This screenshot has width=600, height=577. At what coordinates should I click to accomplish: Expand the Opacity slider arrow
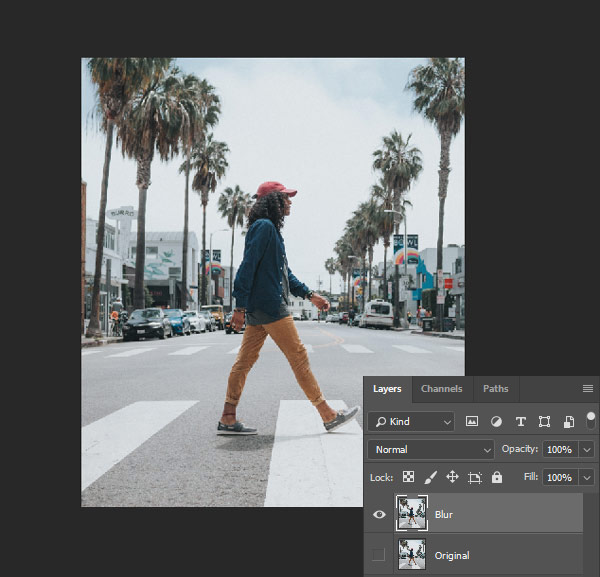586,450
